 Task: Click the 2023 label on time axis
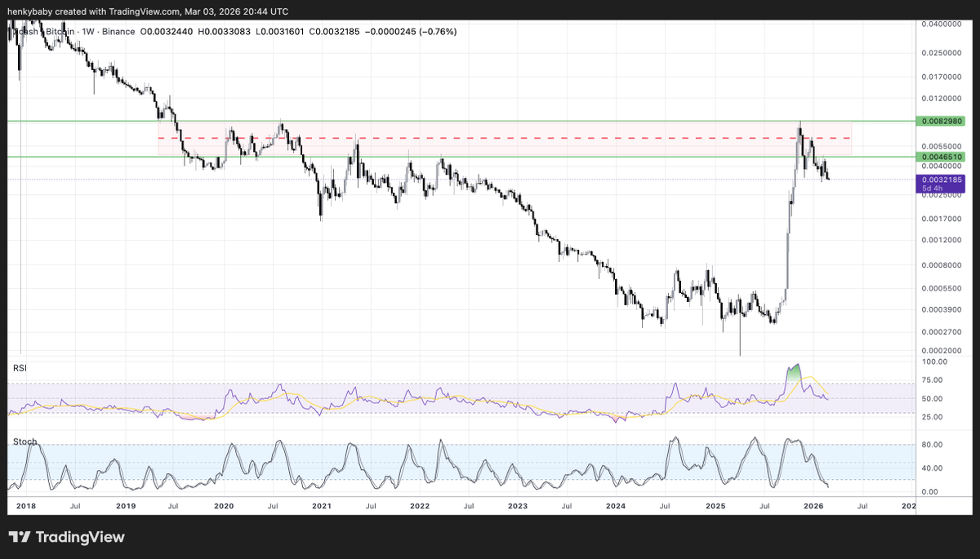(517, 506)
